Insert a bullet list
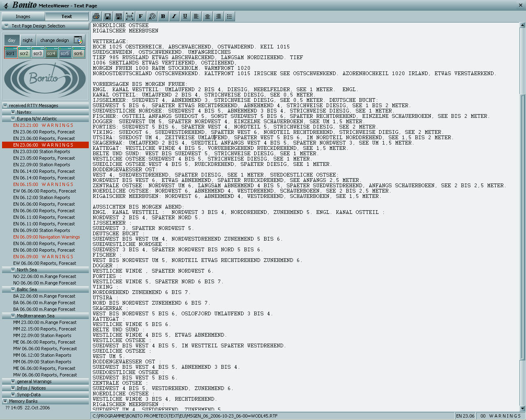The image size is (526, 420). pyautogui.click(x=229, y=16)
